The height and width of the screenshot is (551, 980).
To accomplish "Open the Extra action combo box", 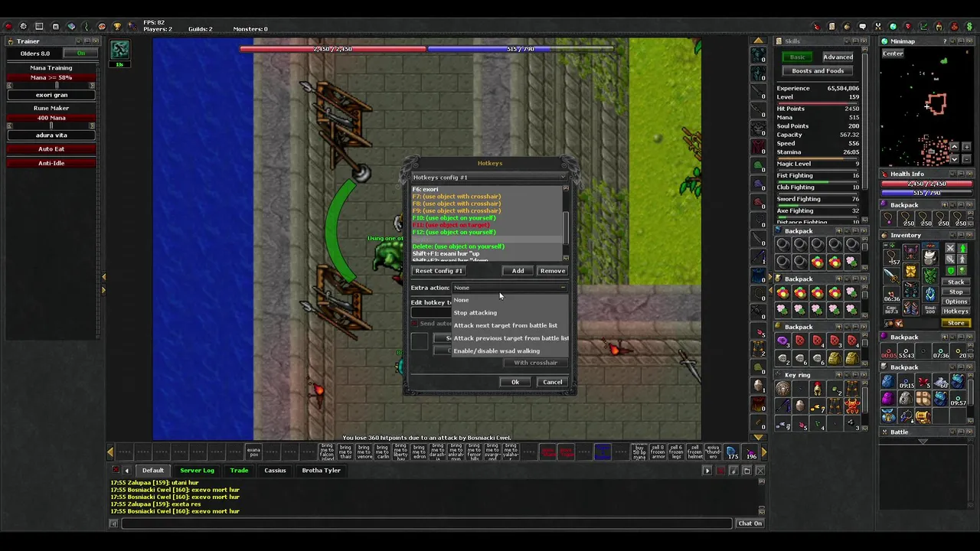I will 510,288.
